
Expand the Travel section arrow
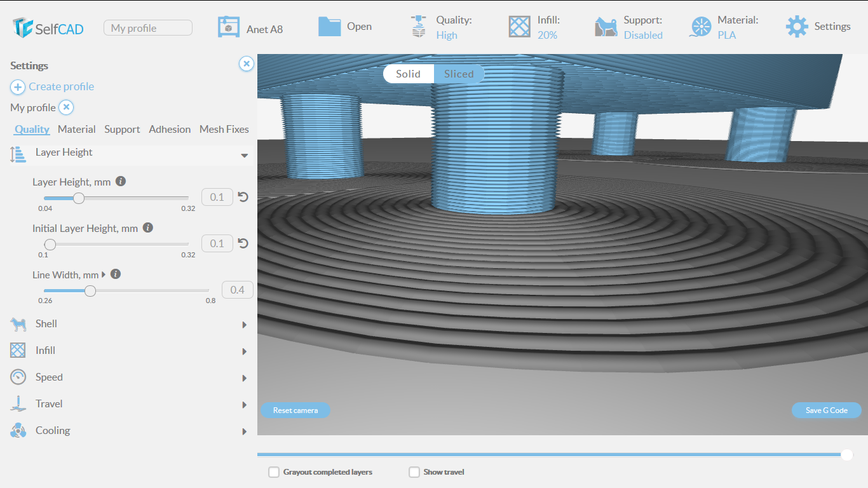pos(245,405)
